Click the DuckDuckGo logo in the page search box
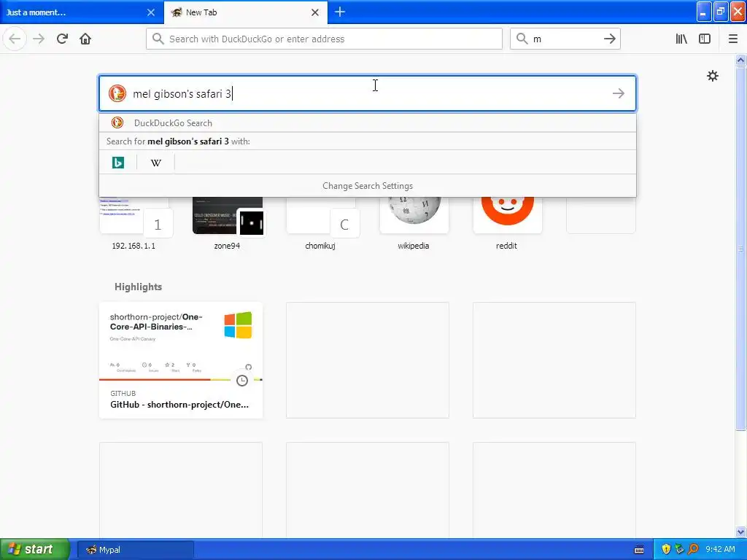 point(117,93)
